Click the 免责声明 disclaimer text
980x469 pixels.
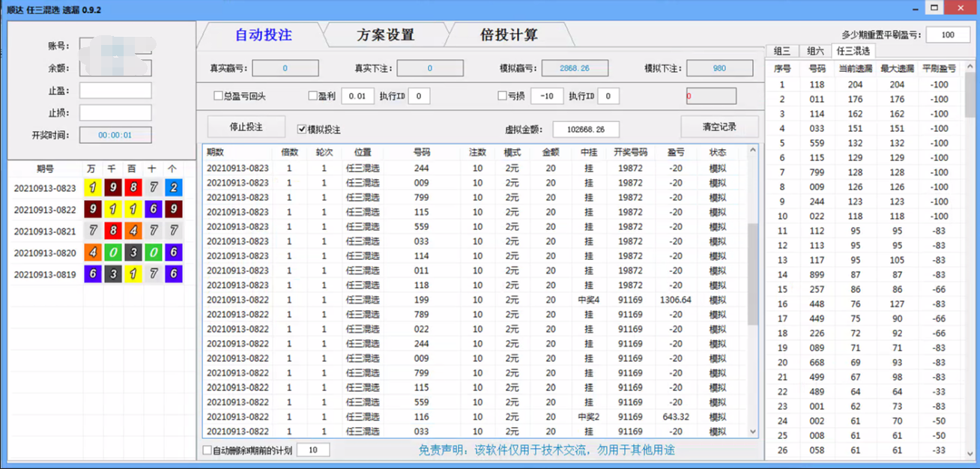[x=547, y=450]
